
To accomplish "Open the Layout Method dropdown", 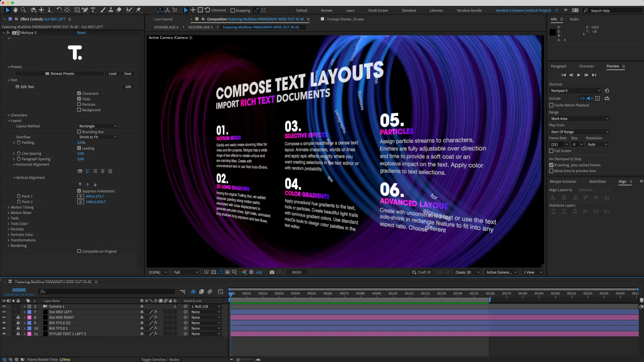I will (x=98, y=126).
